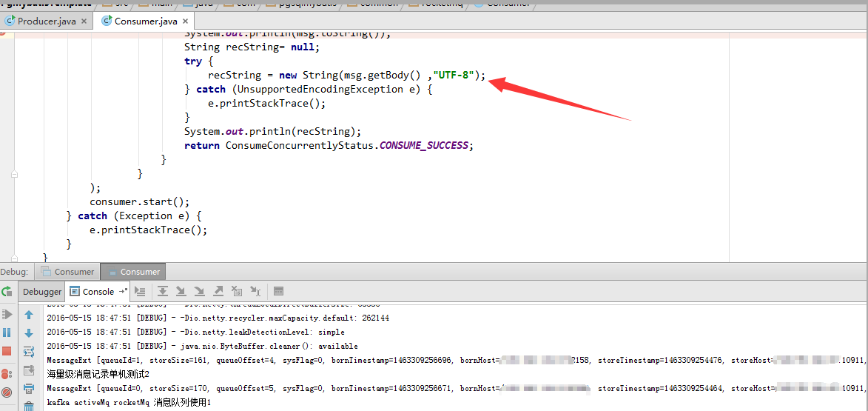Jump up the stack trace with up arrow

[29, 315]
